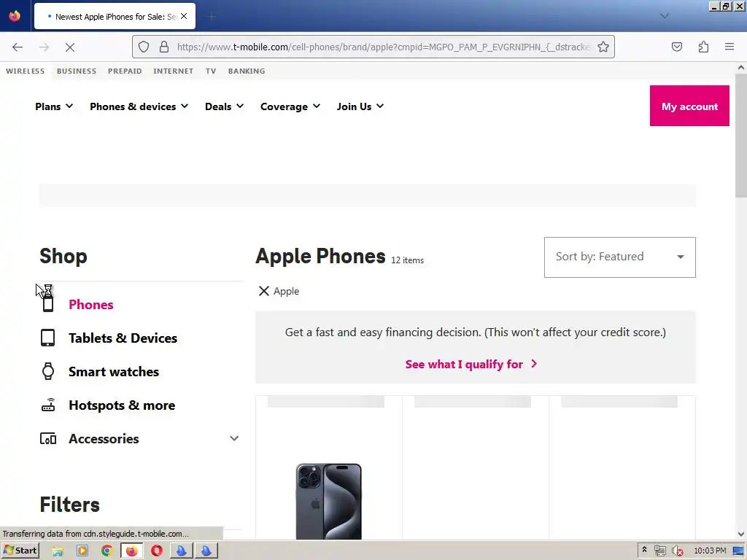Screen dimensions: 747x560
Task: Remove the Apple filter chip
Action: 263,291
